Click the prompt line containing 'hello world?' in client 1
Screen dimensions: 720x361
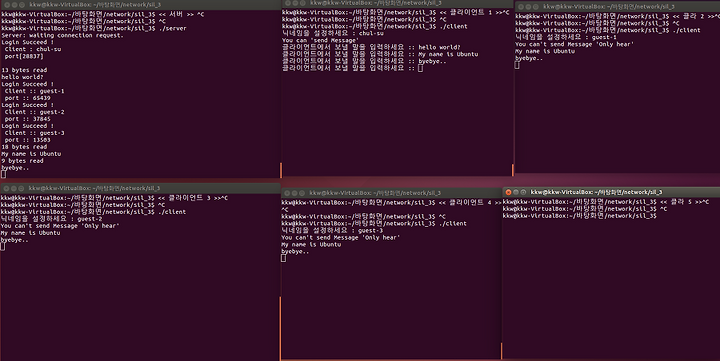371,47
